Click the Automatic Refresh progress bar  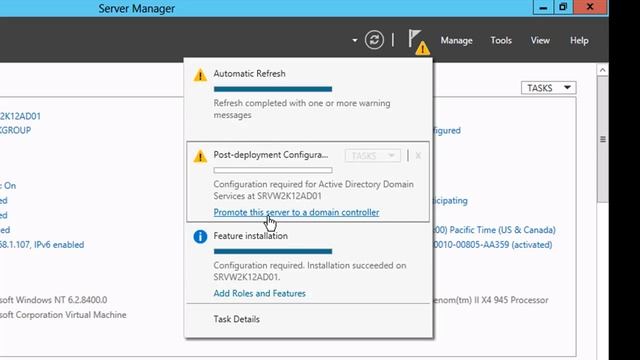273,89
